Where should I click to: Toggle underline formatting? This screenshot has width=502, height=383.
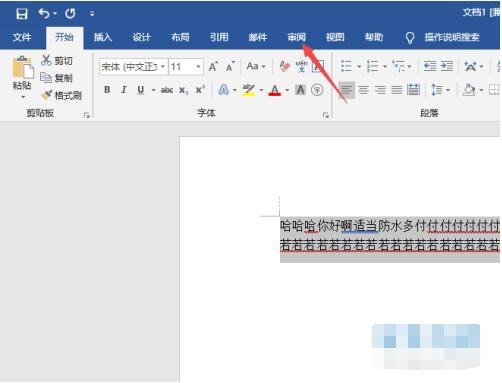[x=141, y=90]
